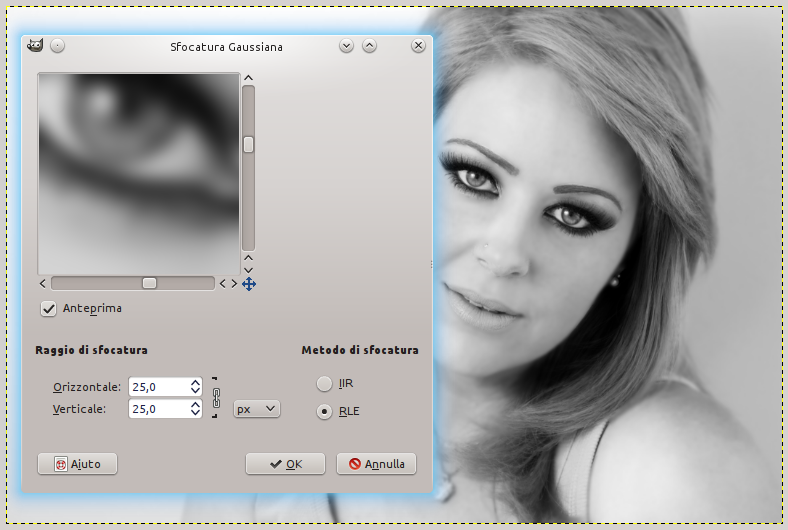Click the Sfocatura Gaussiana title text
This screenshot has height=530, width=788.
tap(226, 47)
